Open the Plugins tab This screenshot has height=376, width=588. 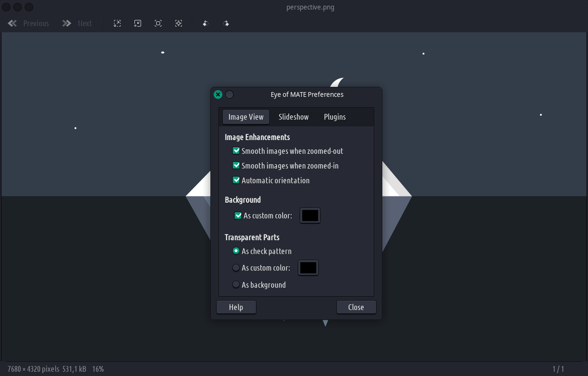pos(335,117)
